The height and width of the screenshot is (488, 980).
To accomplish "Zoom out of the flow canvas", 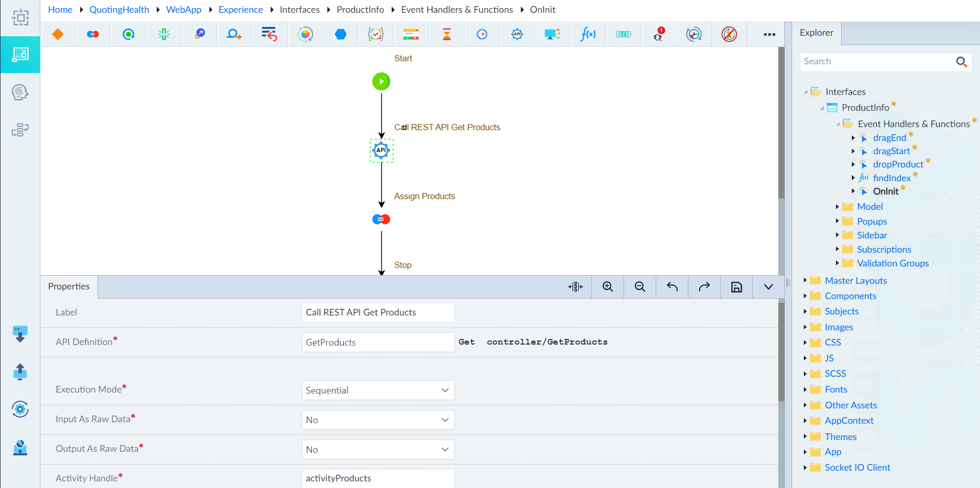I will tap(640, 287).
